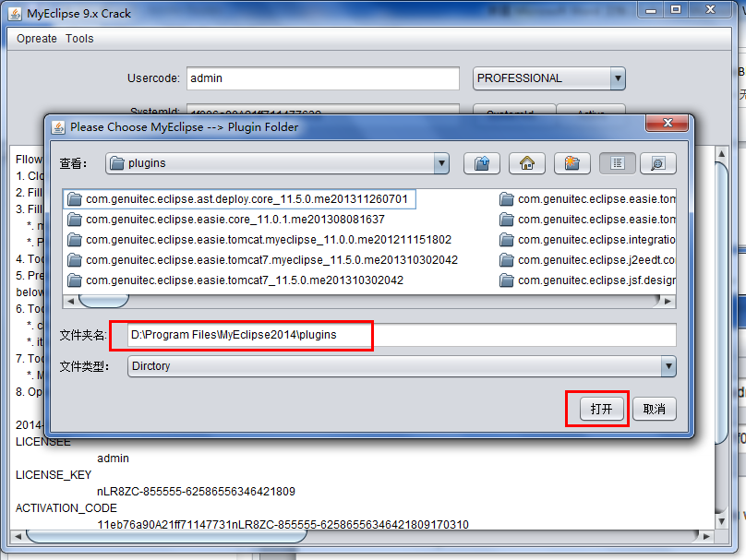746x560 pixels.
Task: Click the 取消 button
Action: pyautogui.click(x=655, y=409)
